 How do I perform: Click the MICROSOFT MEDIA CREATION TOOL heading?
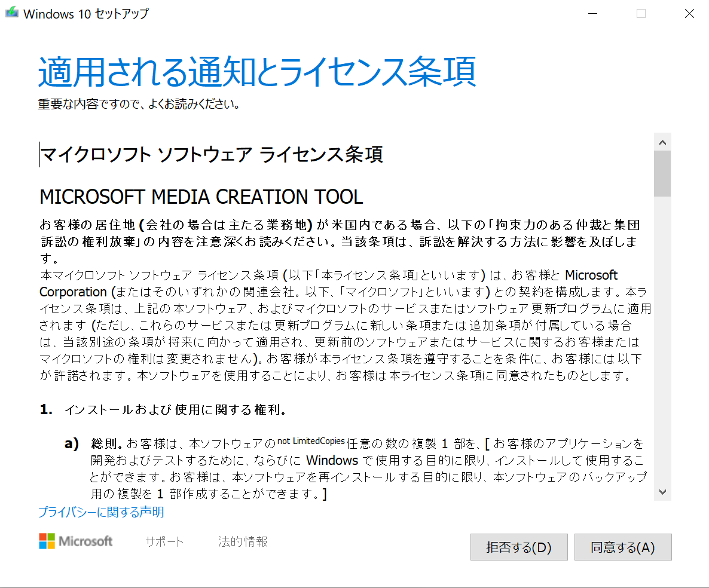coord(201,197)
